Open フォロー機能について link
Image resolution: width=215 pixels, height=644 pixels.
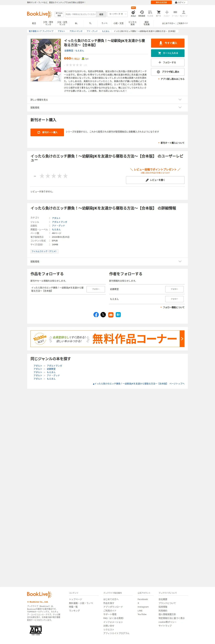tap(173, 307)
